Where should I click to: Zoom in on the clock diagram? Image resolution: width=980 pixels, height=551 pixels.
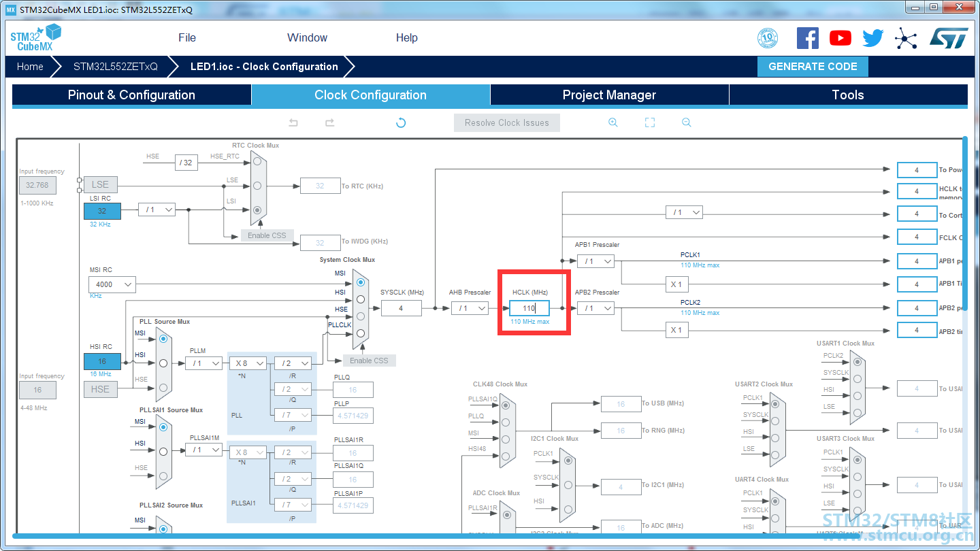pos(613,122)
